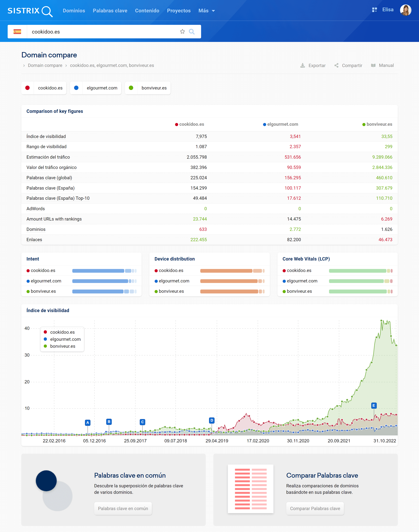Viewport: 419px width, 532px height.
Task: Click the Domain compare breadcrumb link
Action: (x=45, y=65)
